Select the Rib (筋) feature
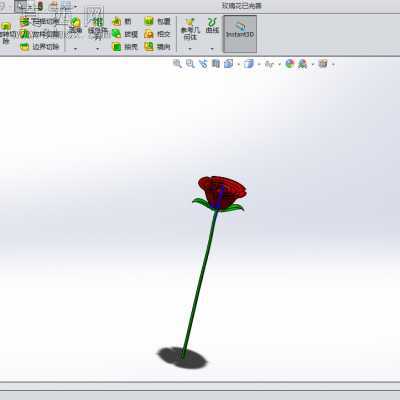 pyautogui.click(x=122, y=22)
